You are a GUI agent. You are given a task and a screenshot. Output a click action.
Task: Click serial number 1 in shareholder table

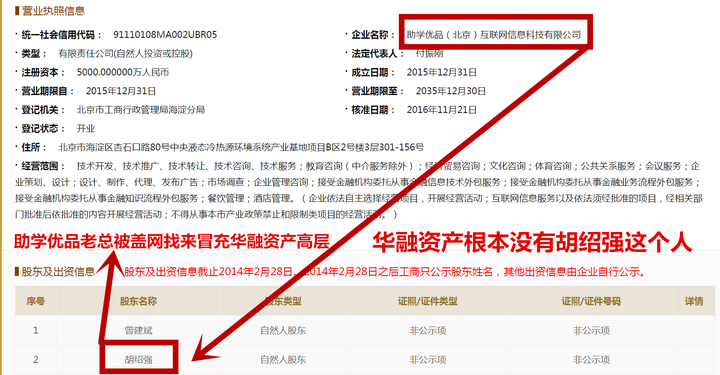point(35,330)
